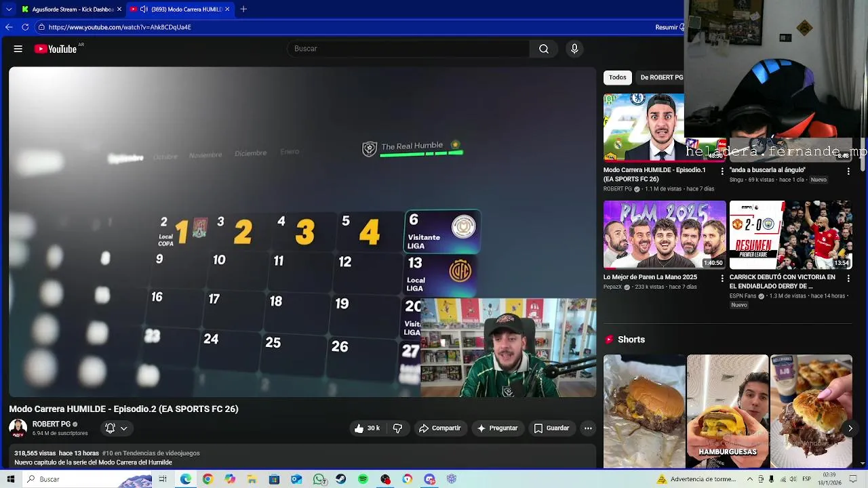Open ROBERT PG channel avatar

pos(18,428)
